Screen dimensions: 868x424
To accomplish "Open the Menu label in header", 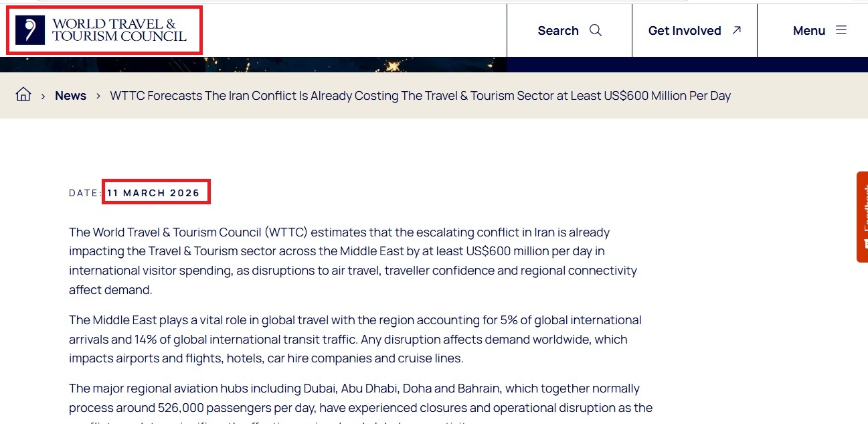I will pyautogui.click(x=809, y=31).
